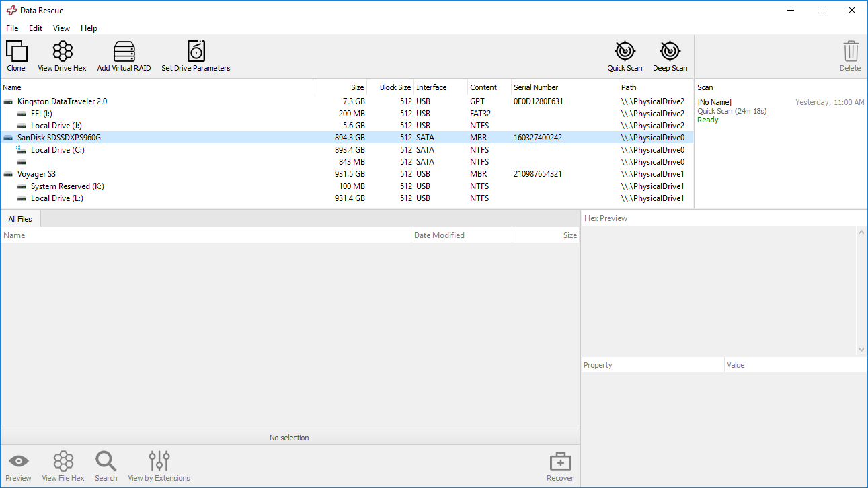This screenshot has width=868, height=488.
Task: Click the SanDisk drive icon
Action: [8, 138]
